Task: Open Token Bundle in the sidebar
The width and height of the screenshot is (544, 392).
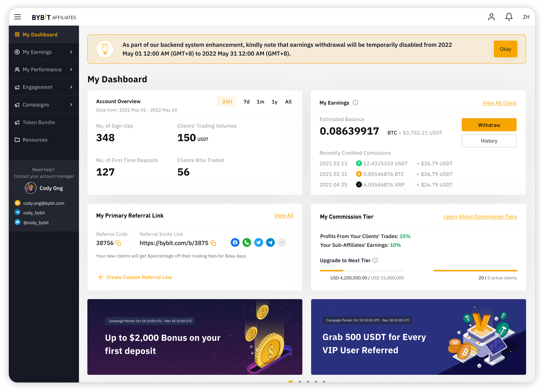Action: 39,122
